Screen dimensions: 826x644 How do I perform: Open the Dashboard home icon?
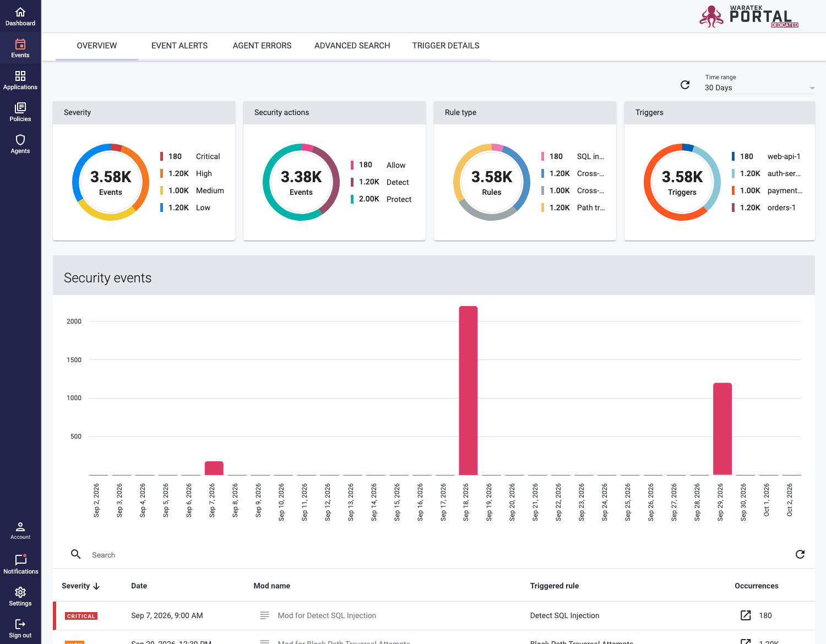pyautogui.click(x=20, y=12)
